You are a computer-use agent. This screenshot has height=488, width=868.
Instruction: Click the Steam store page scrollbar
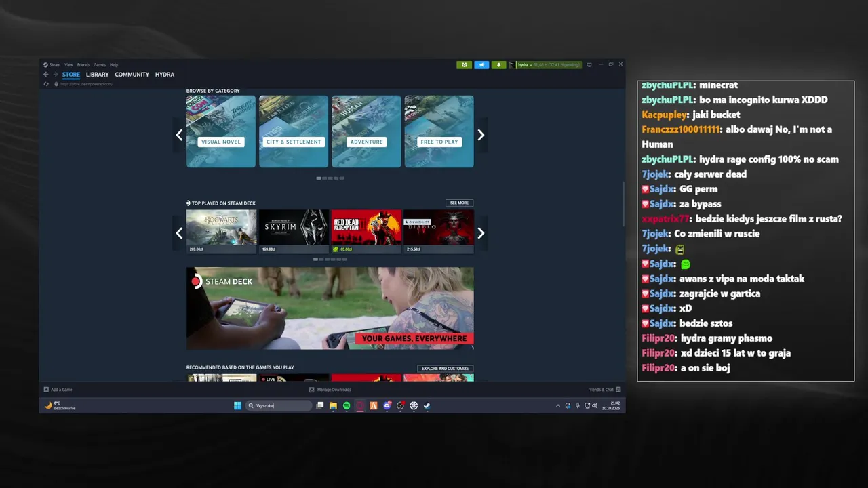pos(623,205)
